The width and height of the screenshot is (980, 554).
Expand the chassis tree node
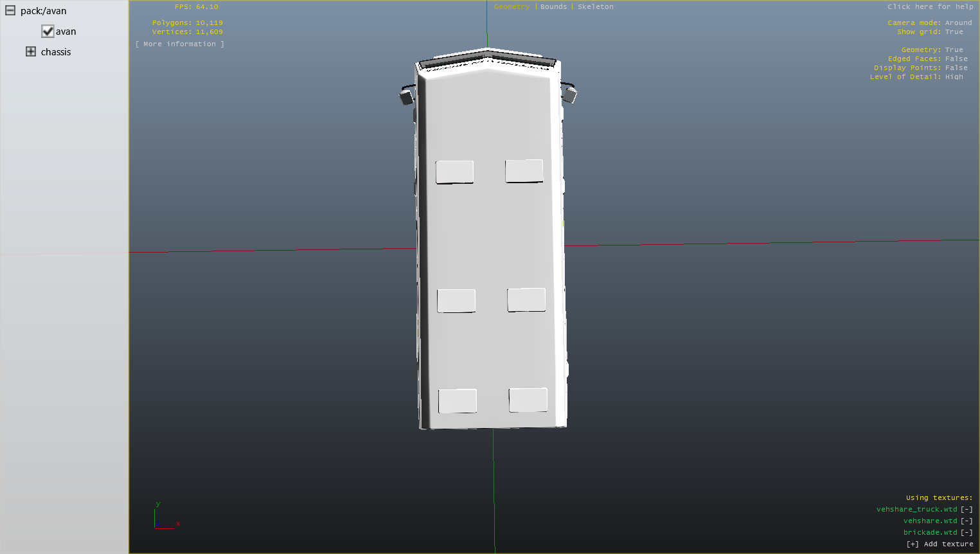click(x=31, y=52)
